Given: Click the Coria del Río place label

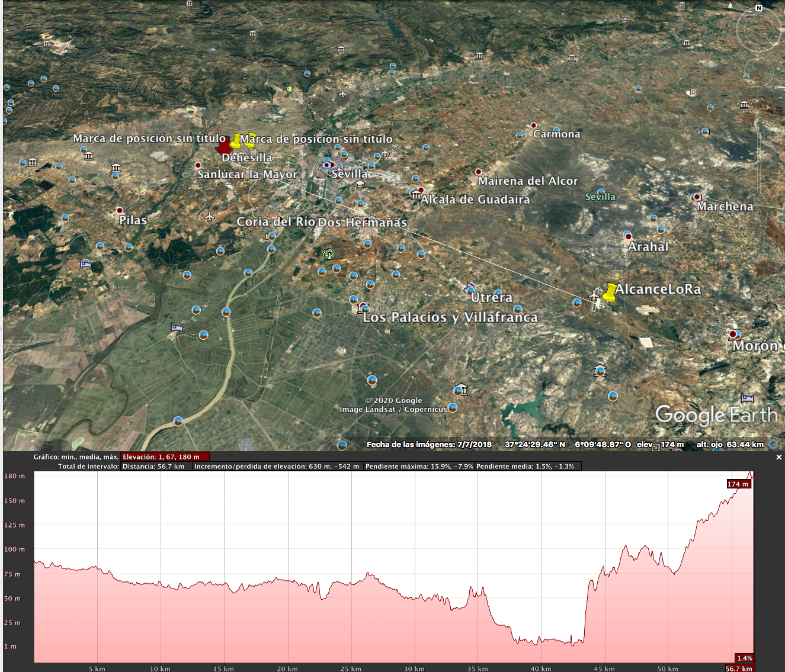Looking at the screenshot, I should [x=276, y=222].
